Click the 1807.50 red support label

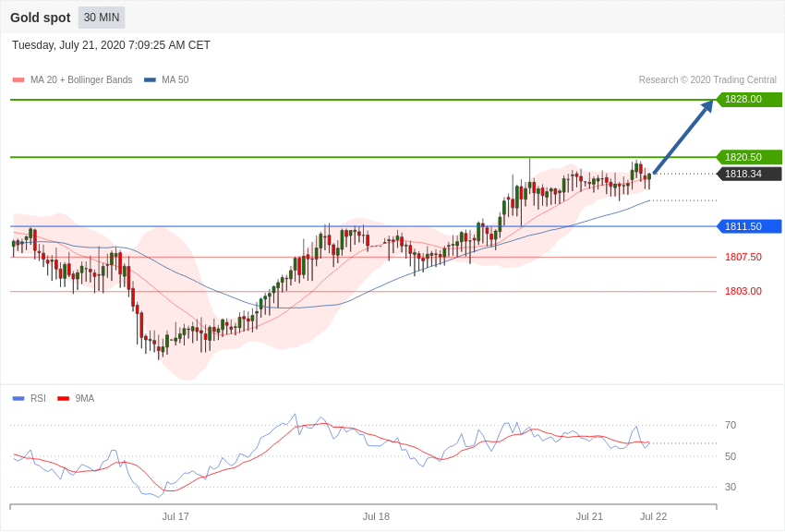click(x=743, y=257)
